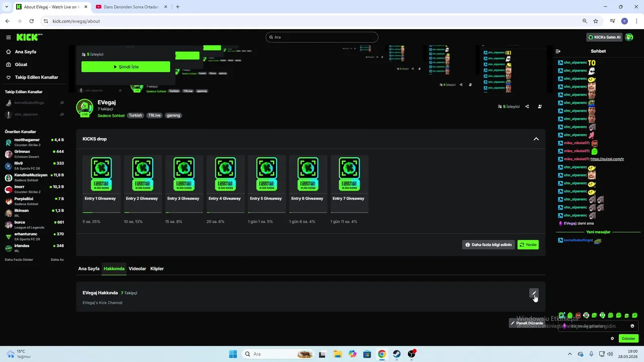Open Grimnax recommended channel
This screenshot has height=362, width=644.
(x=34, y=154)
